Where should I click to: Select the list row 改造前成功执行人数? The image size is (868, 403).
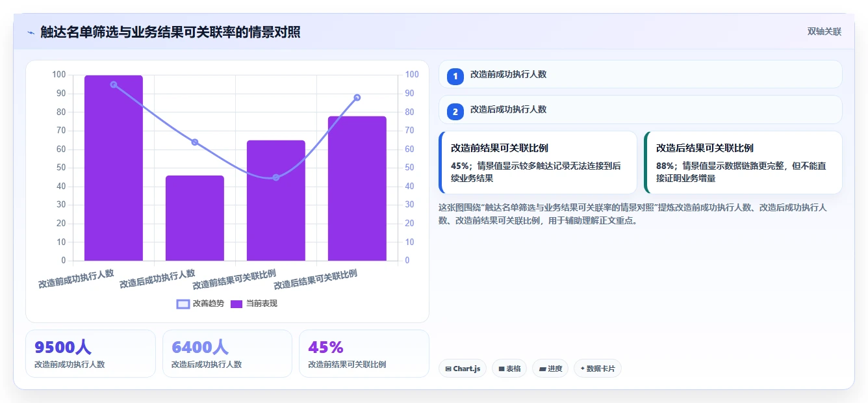click(641, 74)
